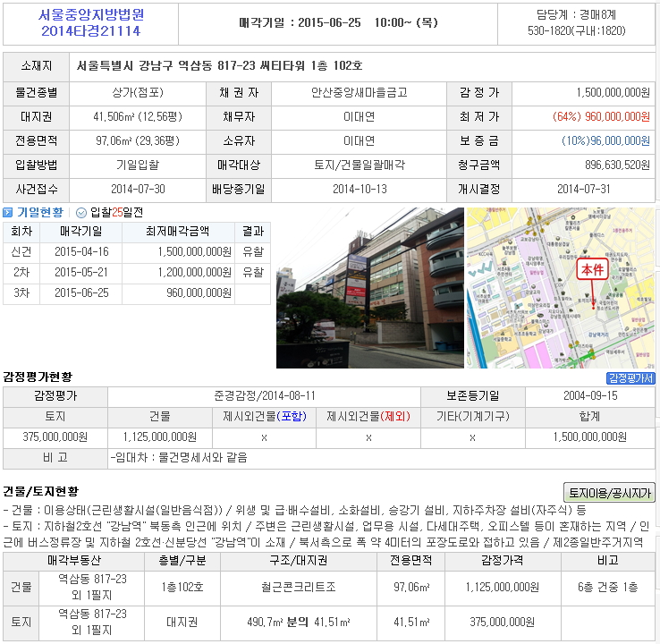
Task: Select building appraisal 1,125,000,000원 in 감정평가현황
Action: point(159,437)
